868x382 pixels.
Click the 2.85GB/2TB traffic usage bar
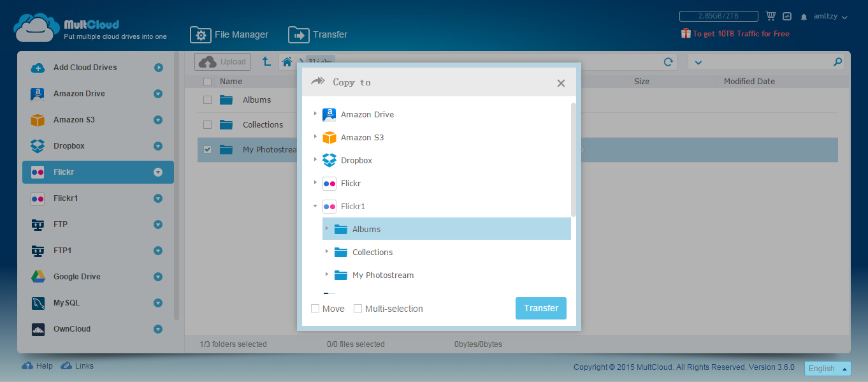pos(719,16)
